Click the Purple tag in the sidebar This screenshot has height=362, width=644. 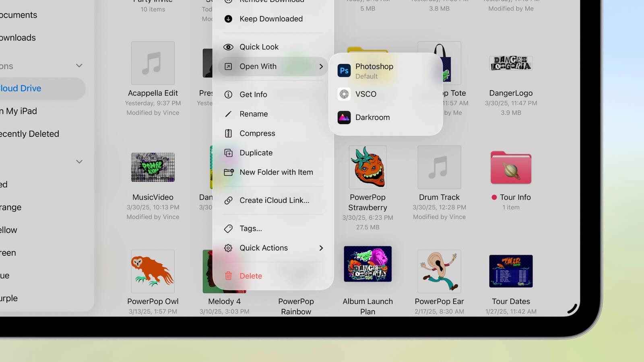point(9,298)
